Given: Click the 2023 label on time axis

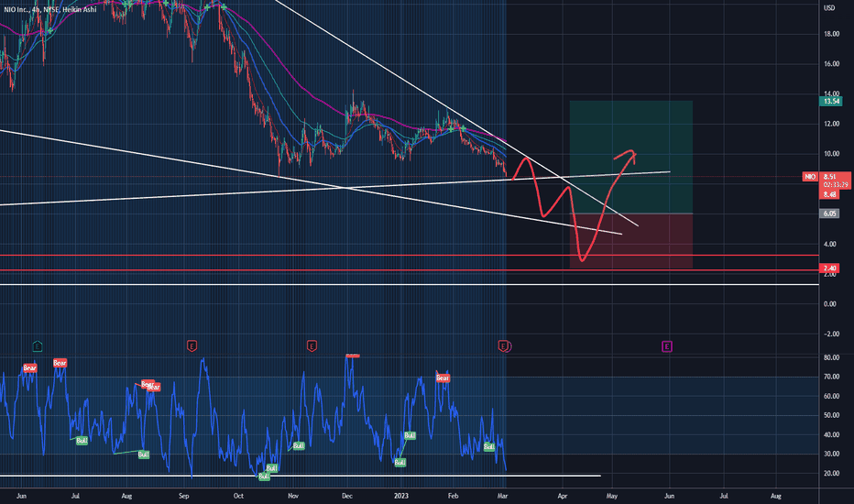Looking at the screenshot, I should pyautogui.click(x=400, y=496).
